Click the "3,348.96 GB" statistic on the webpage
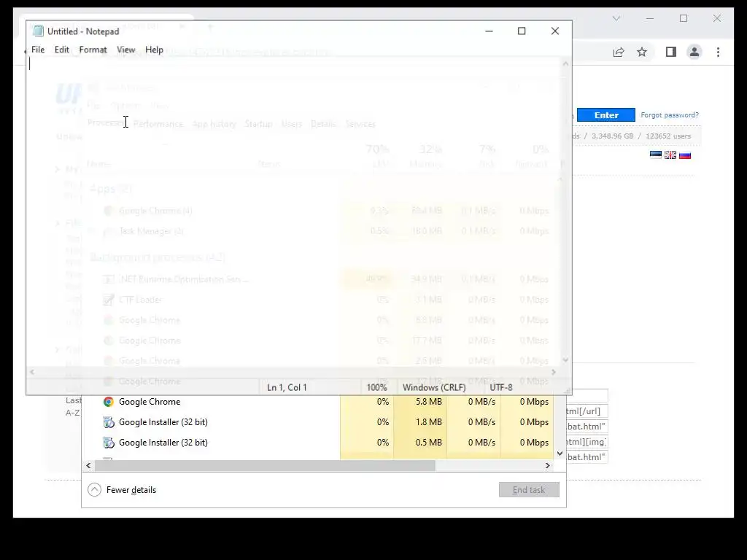 click(612, 136)
